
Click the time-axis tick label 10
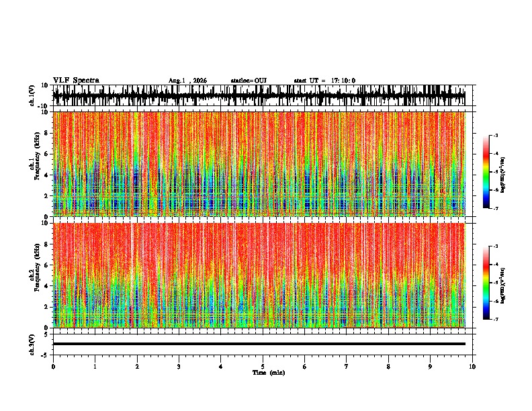click(x=472, y=367)
